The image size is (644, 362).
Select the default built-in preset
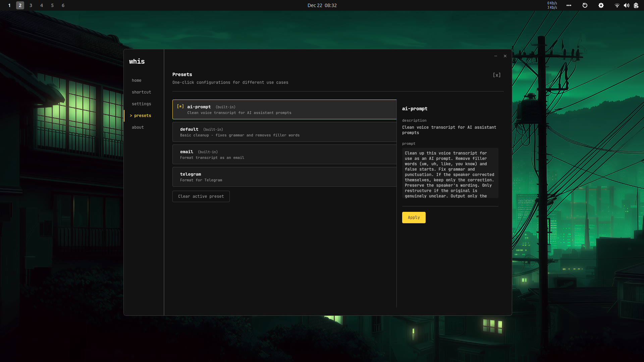[x=284, y=132]
